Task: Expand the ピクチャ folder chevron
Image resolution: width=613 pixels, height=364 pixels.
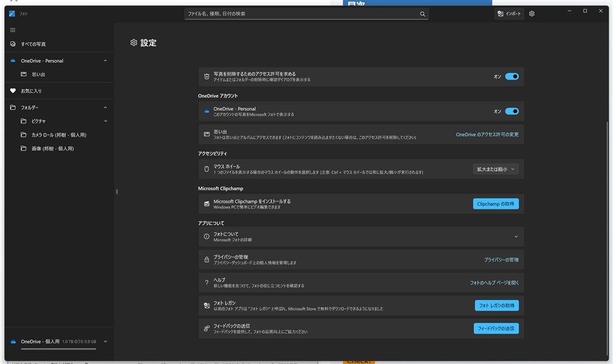Action: click(105, 121)
